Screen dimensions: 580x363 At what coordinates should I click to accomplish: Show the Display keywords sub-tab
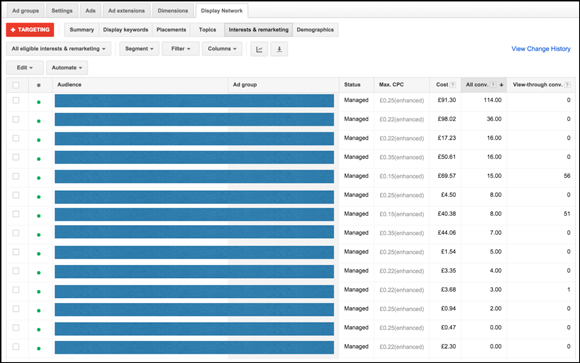(126, 30)
